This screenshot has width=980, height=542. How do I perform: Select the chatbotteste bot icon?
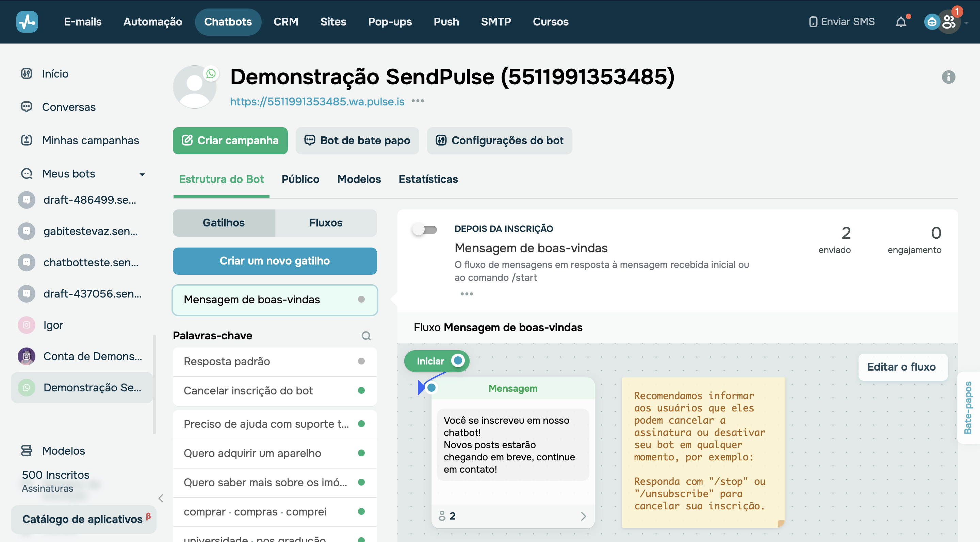click(27, 262)
